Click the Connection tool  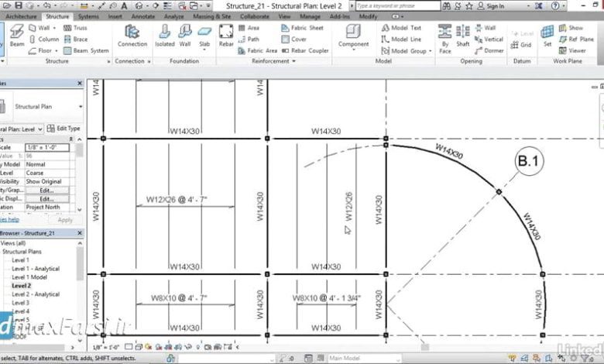click(x=132, y=36)
